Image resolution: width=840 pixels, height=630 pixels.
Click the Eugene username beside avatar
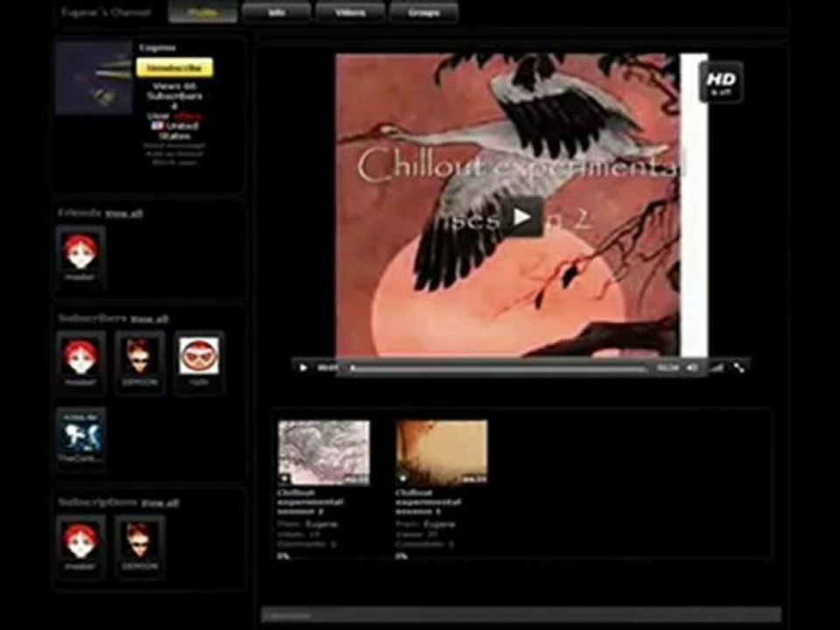click(x=157, y=47)
